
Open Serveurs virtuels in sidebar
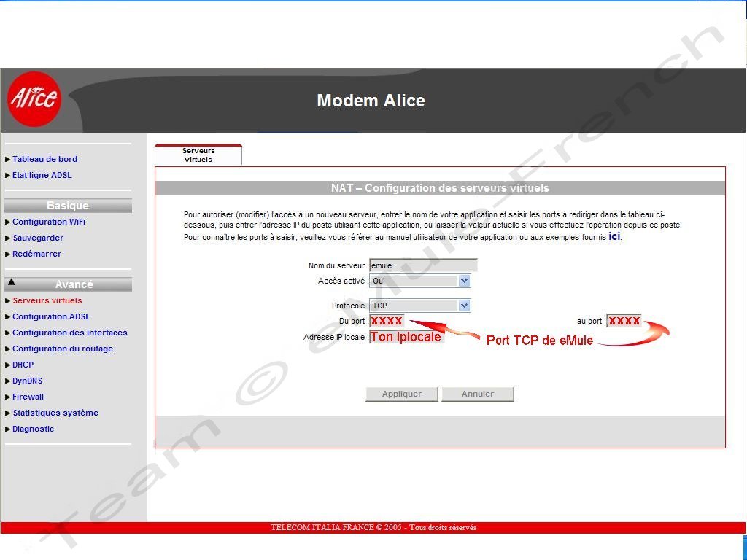(47, 300)
